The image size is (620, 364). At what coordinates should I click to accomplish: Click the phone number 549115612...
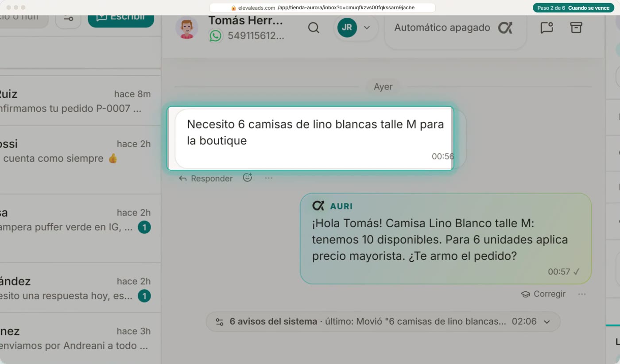click(x=256, y=36)
